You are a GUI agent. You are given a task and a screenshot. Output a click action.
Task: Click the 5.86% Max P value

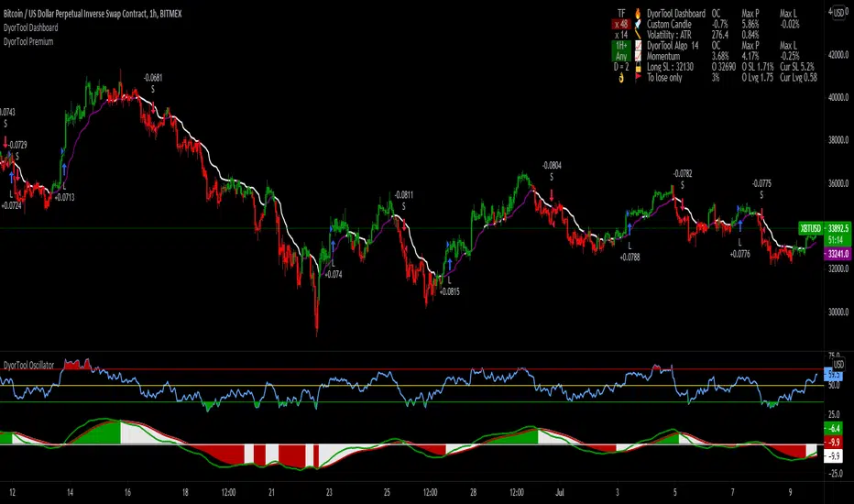click(x=750, y=24)
